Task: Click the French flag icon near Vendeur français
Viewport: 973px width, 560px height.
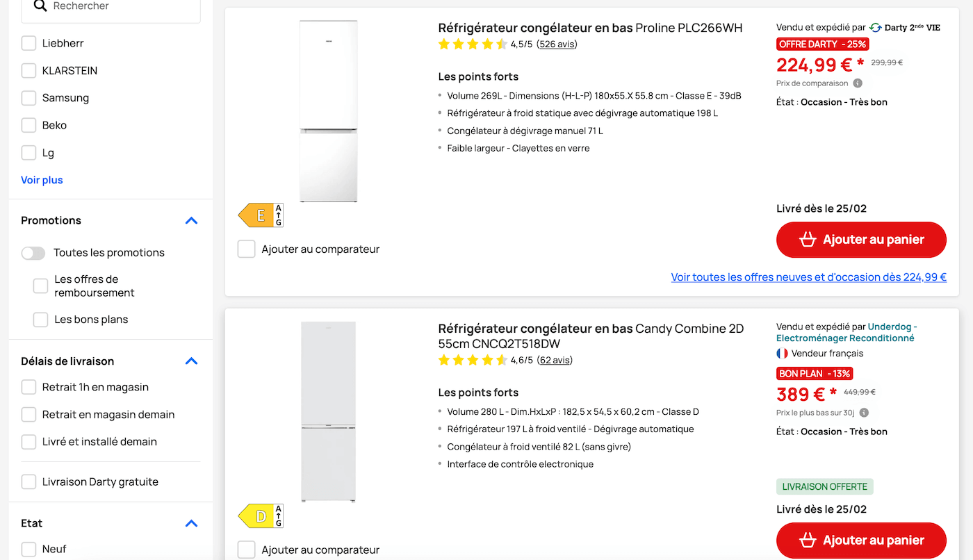Action: pyautogui.click(x=781, y=353)
